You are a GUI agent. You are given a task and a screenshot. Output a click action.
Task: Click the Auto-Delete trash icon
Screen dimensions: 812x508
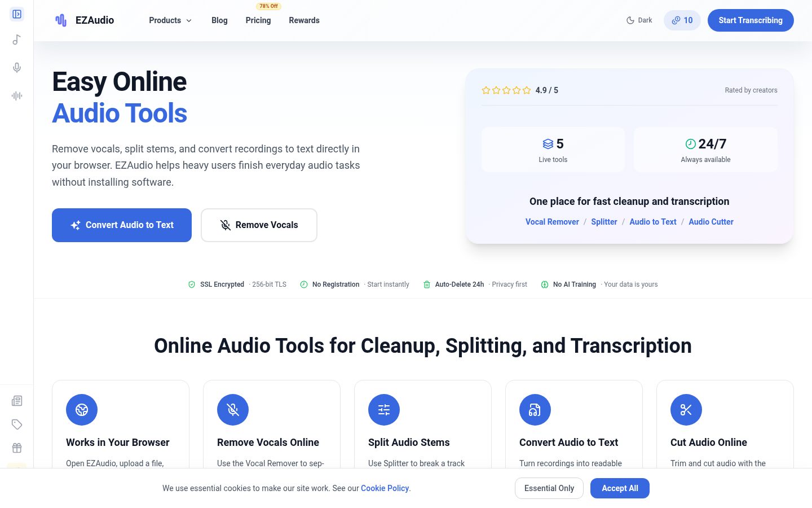click(427, 284)
